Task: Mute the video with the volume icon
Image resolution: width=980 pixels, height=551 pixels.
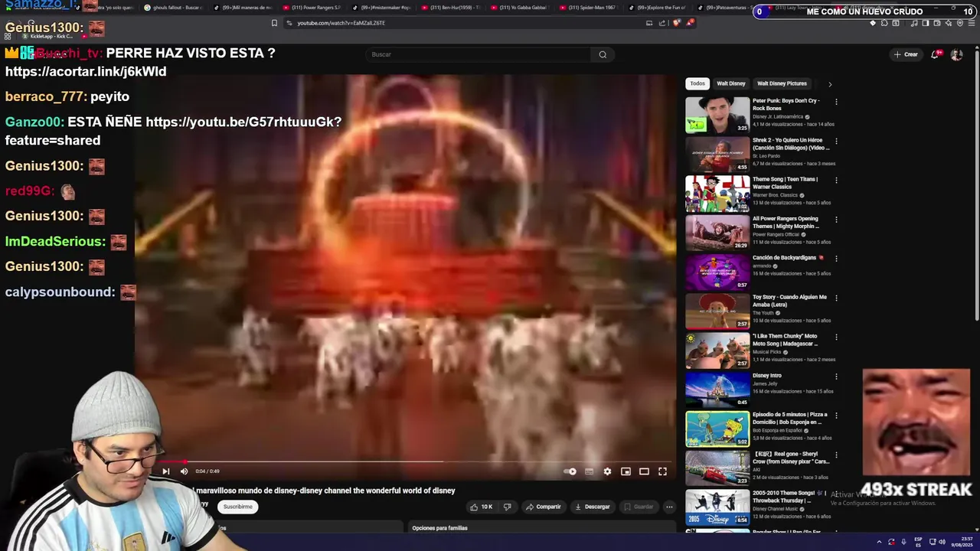Action: (184, 471)
